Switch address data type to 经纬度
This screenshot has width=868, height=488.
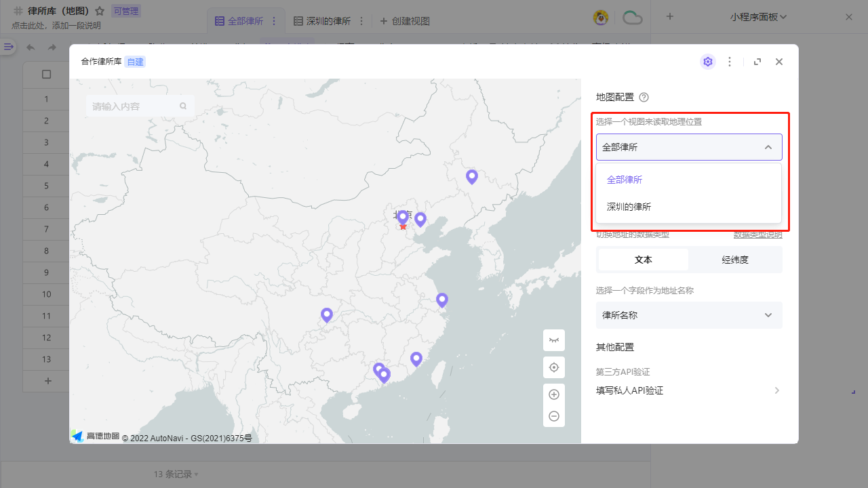(735, 259)
